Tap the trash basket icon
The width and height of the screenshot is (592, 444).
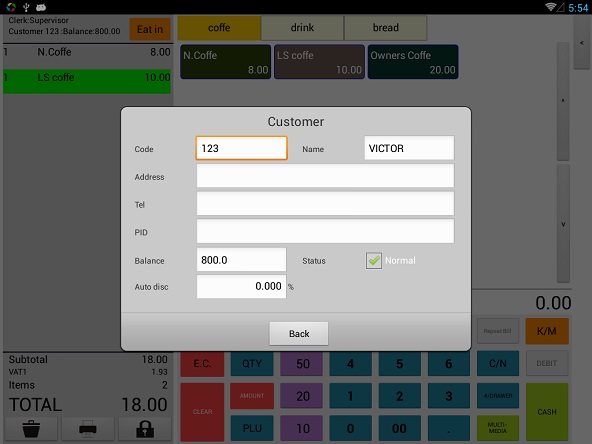pos(31,429)
